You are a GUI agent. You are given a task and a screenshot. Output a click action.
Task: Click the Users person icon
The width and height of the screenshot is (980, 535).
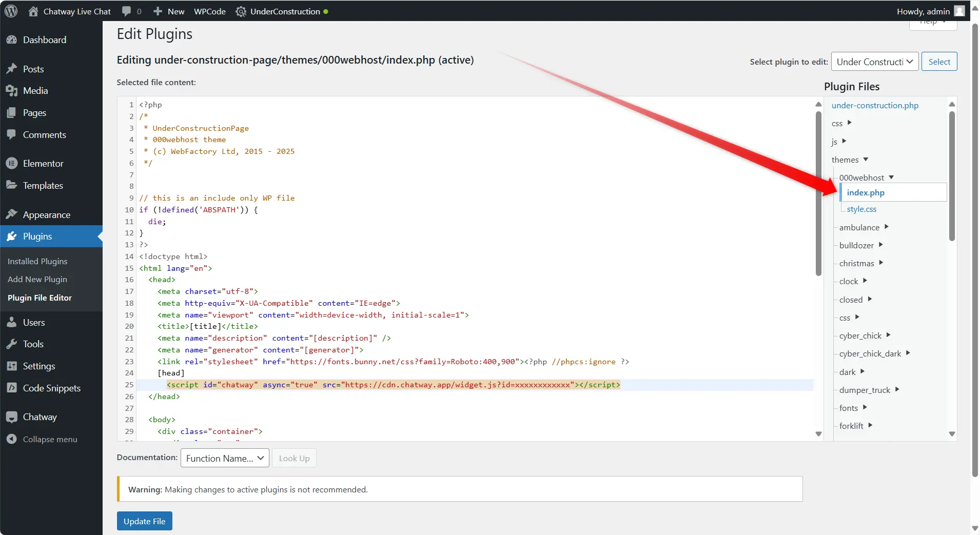tap(12, 322)
